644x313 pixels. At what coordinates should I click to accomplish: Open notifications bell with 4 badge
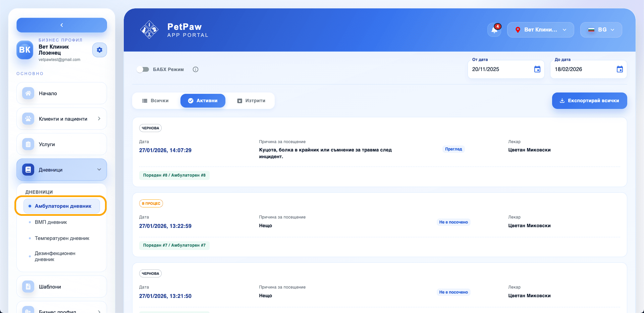(494, 30)
